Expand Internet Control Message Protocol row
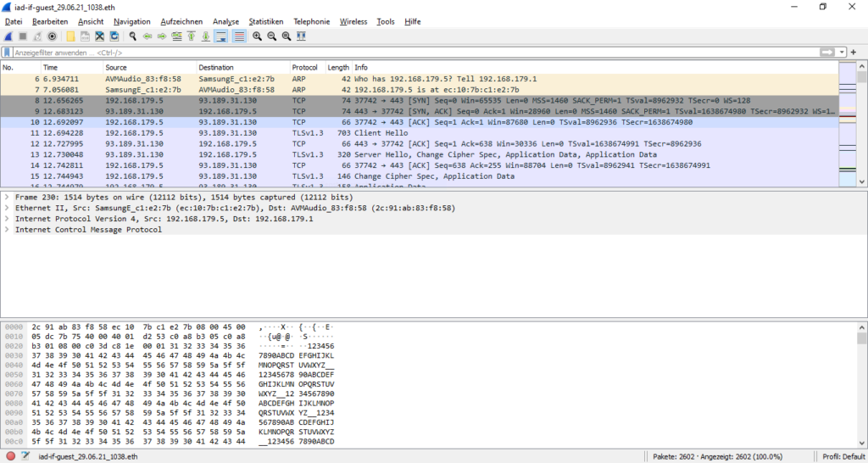The height and width of the screenshot is (463, 868). pyautogui.click(x=7, y=229)
